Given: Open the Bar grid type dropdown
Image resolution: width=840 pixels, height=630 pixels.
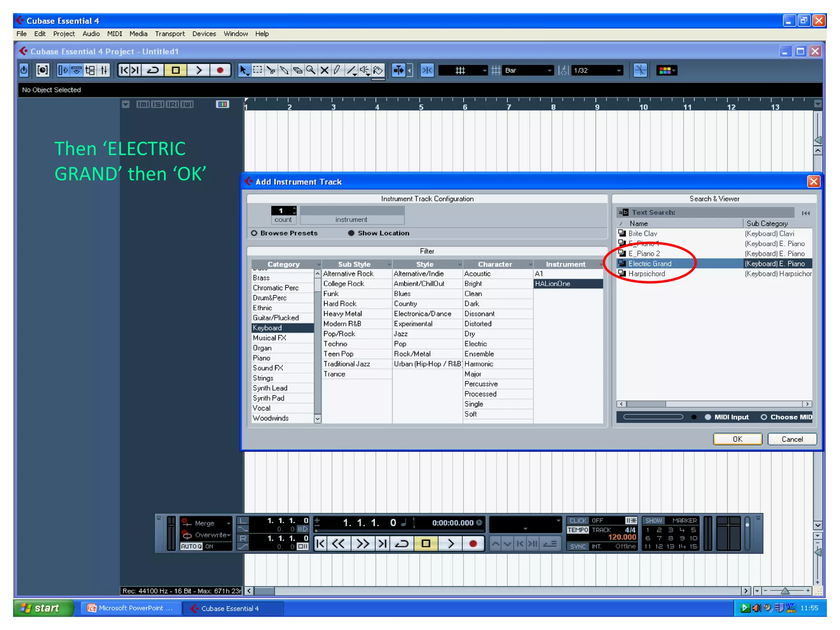Looking at the screenshot, I should point(528,71).
